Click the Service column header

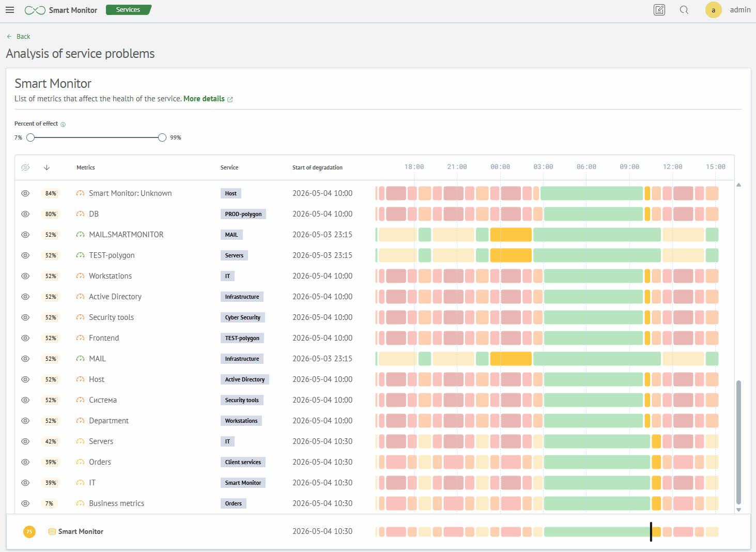coord(229,167)
